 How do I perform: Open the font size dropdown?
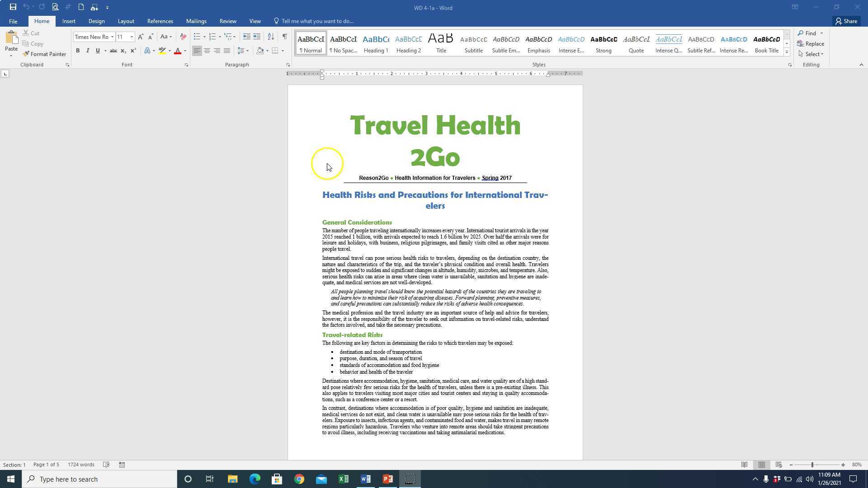132,37
